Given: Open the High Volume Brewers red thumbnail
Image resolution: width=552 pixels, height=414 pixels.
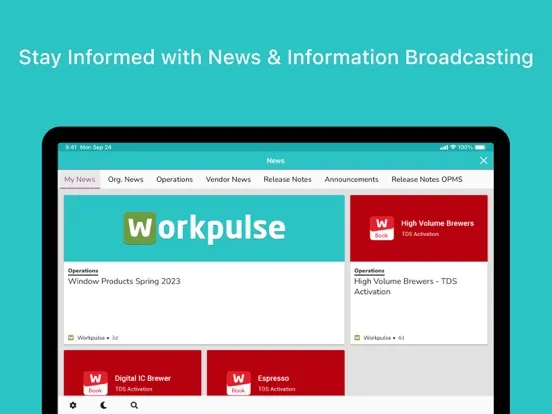Looking at the screenshot, I should [419, 228].
